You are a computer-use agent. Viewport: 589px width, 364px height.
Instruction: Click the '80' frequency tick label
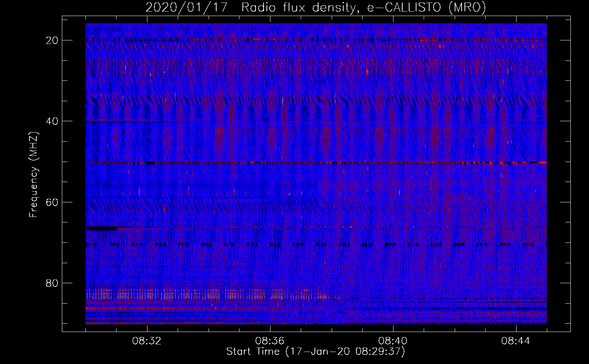pos(52,283)
